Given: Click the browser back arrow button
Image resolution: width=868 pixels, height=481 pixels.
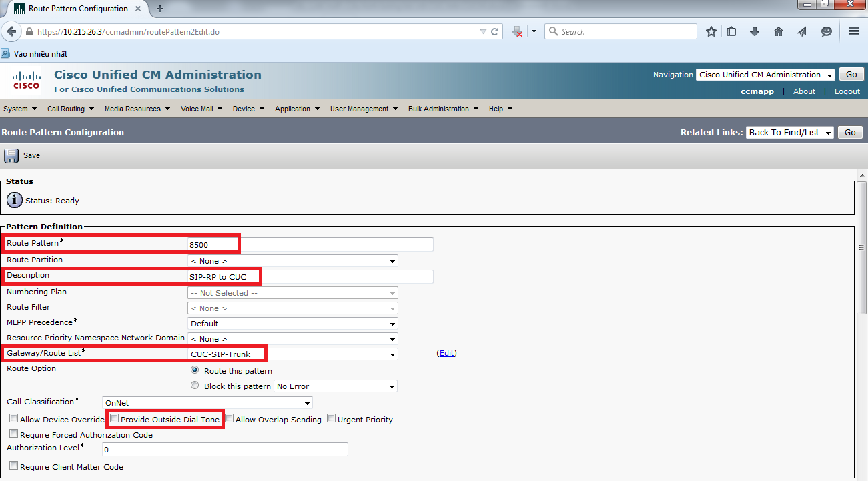Looking at the screenshot, I should (x=11, y=31).
